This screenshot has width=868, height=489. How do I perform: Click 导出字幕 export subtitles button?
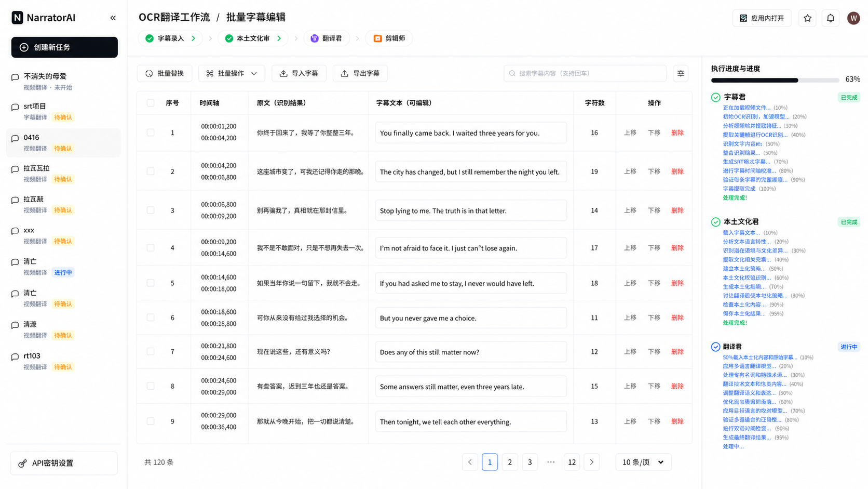point(360,73)
